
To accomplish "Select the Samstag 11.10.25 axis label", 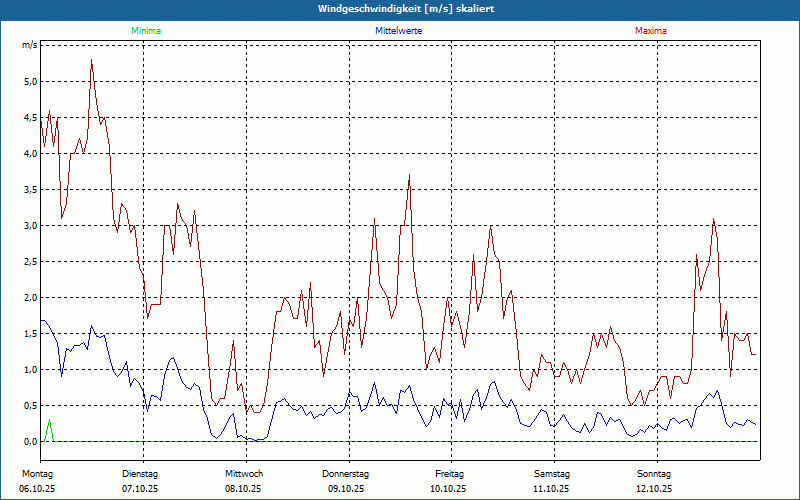I will click(x=552, y=481).
